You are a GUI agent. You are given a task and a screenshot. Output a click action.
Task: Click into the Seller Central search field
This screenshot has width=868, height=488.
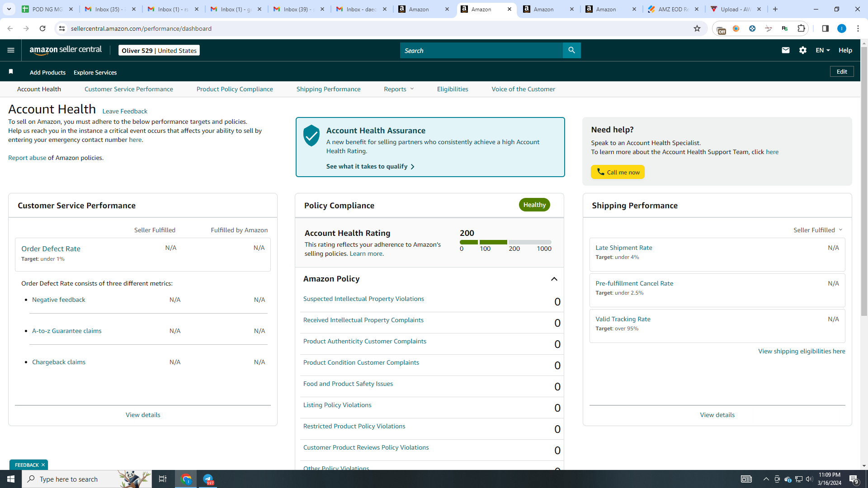[x=481, y=50]
